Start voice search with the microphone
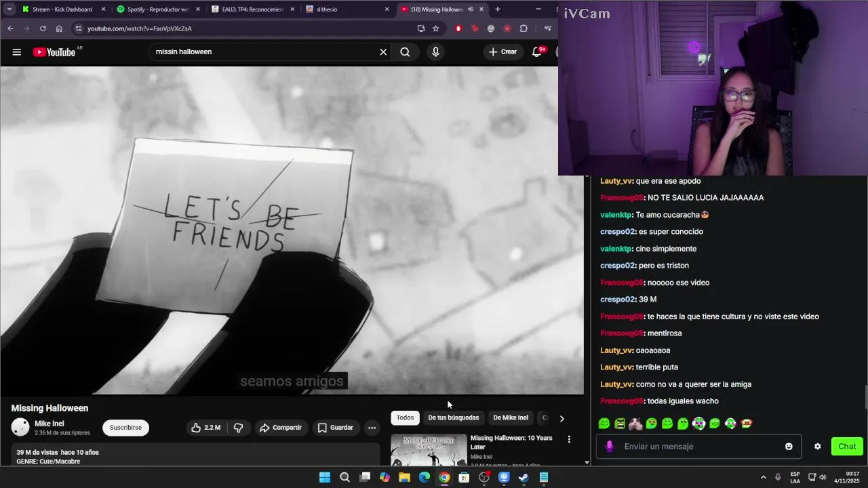 tap(435, 52)
